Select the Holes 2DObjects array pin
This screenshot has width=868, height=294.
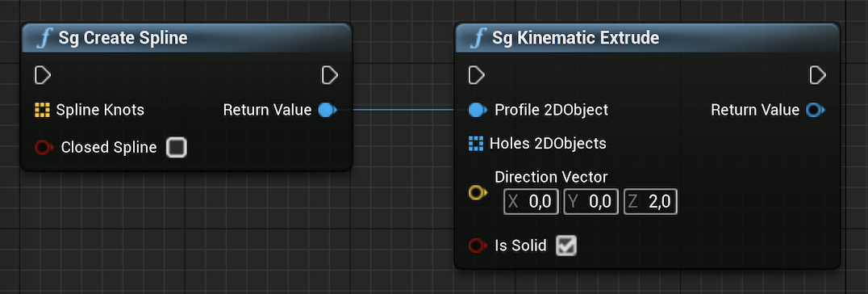[476, 144]
